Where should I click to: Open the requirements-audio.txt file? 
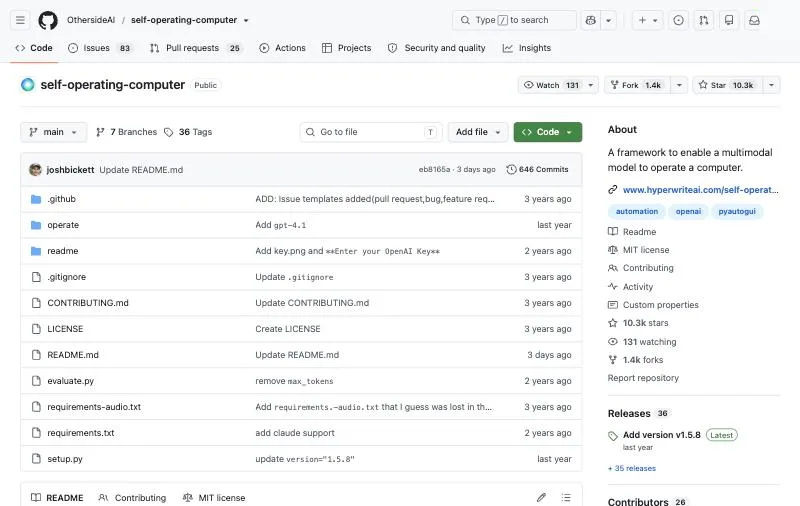click(x=94, y=407)
